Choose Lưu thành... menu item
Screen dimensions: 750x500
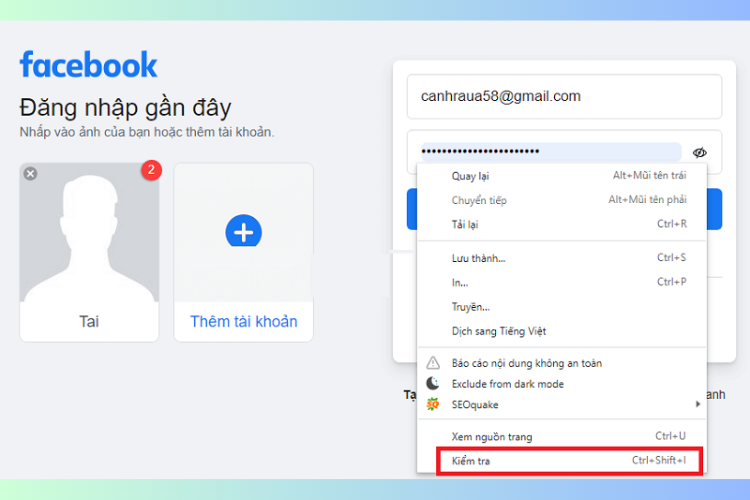(x=562, y=258)
